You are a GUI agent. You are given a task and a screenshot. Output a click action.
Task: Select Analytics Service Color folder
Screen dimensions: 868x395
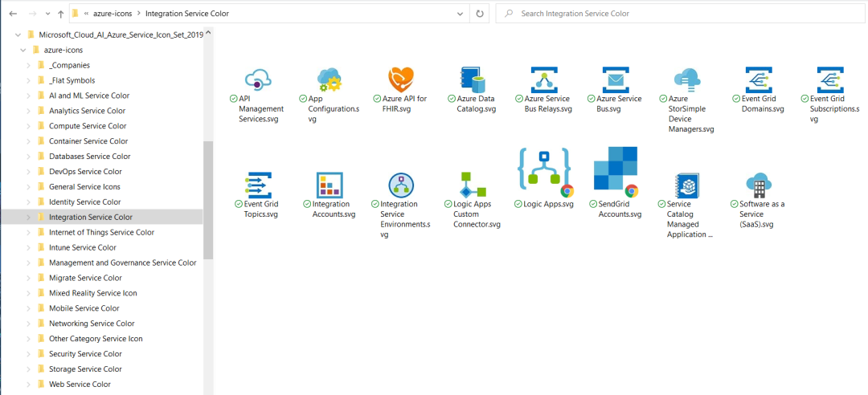[x=87, y=111]
